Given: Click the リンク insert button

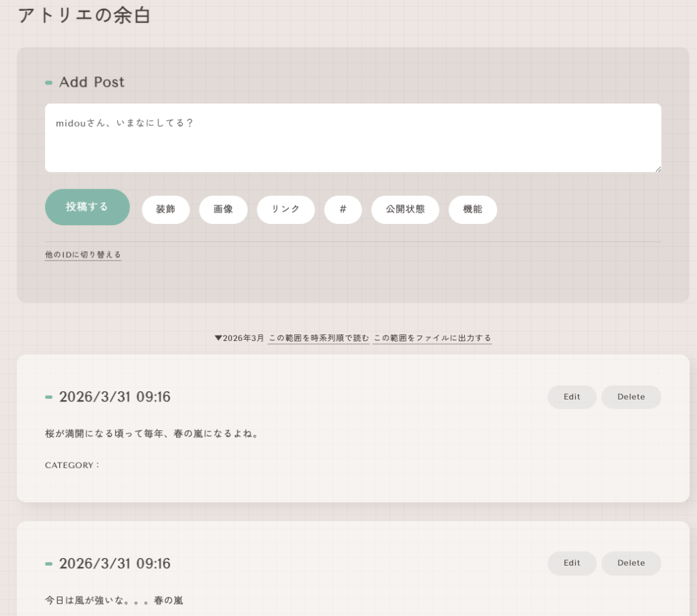Looking at the screenshot, I should point(286,210).
